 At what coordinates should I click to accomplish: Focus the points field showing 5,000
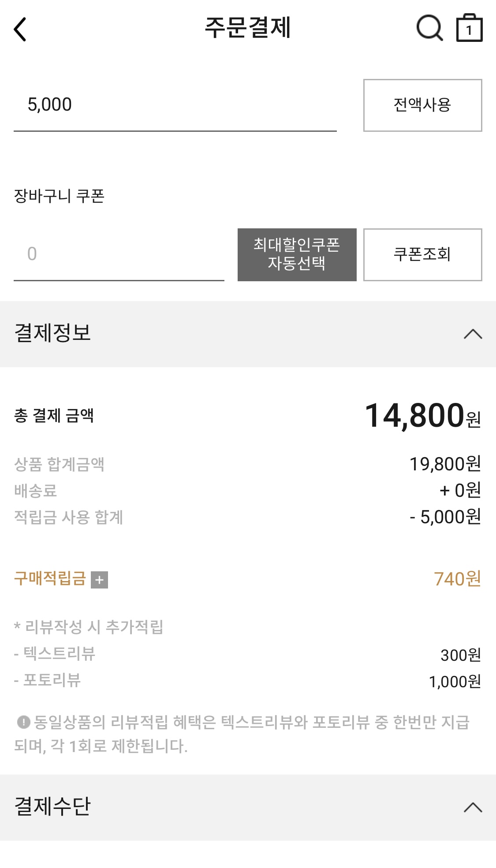(x=175, y=105)
